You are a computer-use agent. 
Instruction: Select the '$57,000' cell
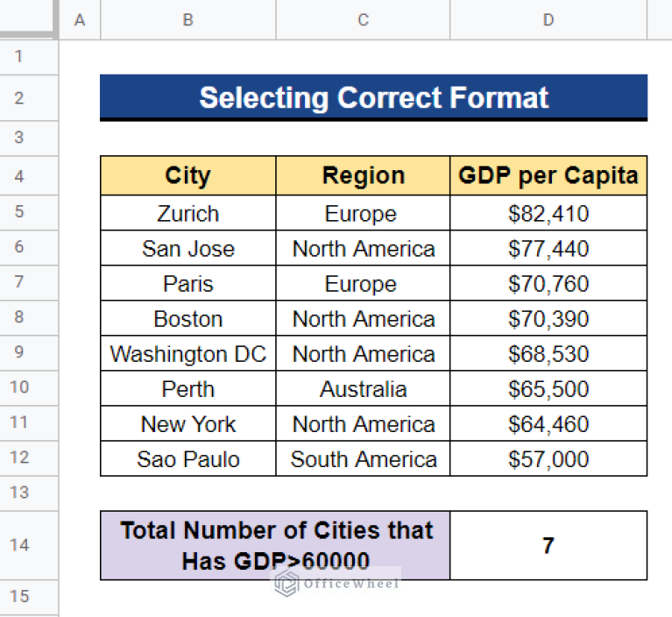tap(548, 459)
